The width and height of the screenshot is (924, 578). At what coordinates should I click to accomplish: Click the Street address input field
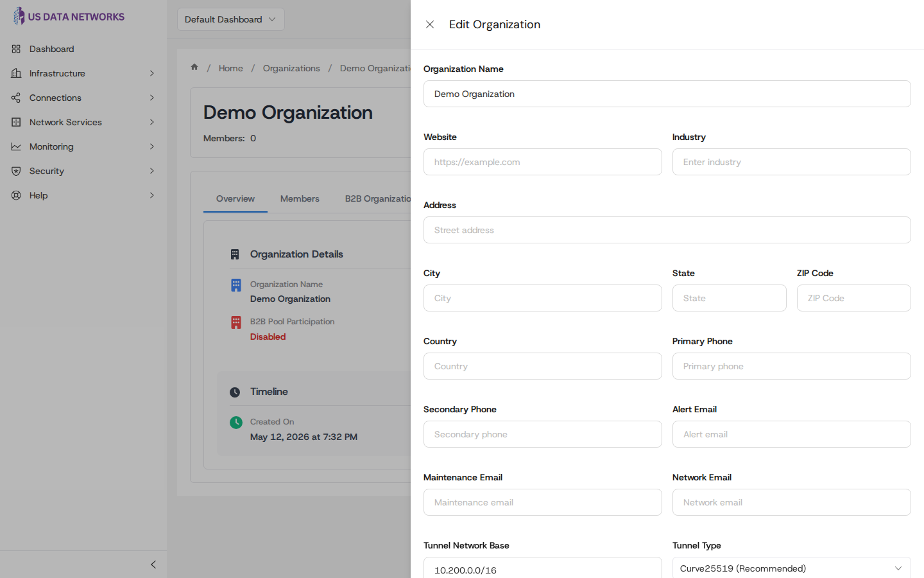(667, 230)
